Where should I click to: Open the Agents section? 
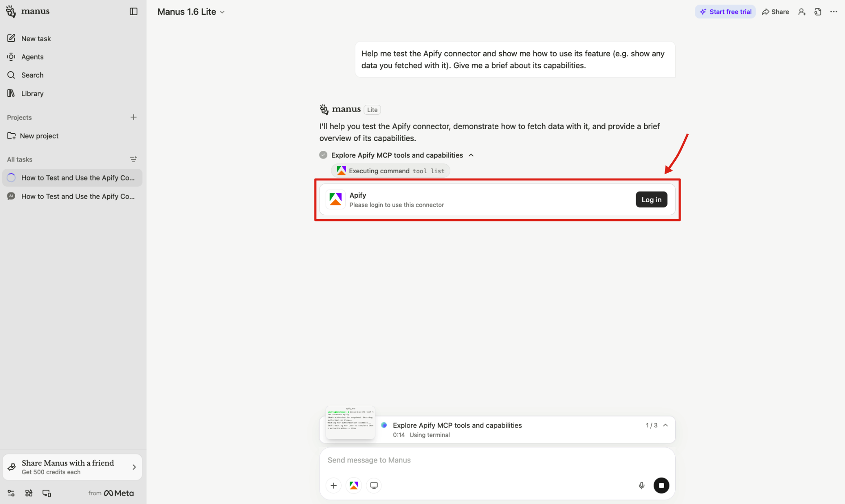(32, 57)
